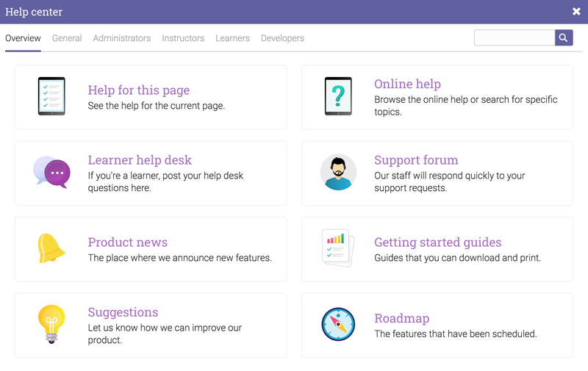Open the Help for this page link
Viewport: 588px width, 371px height.
(139, 90)
